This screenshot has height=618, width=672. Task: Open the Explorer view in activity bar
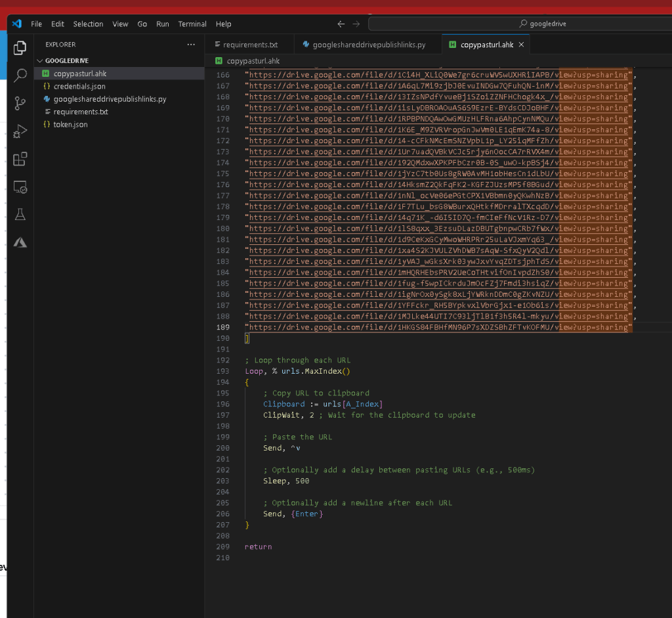[20, 47]
